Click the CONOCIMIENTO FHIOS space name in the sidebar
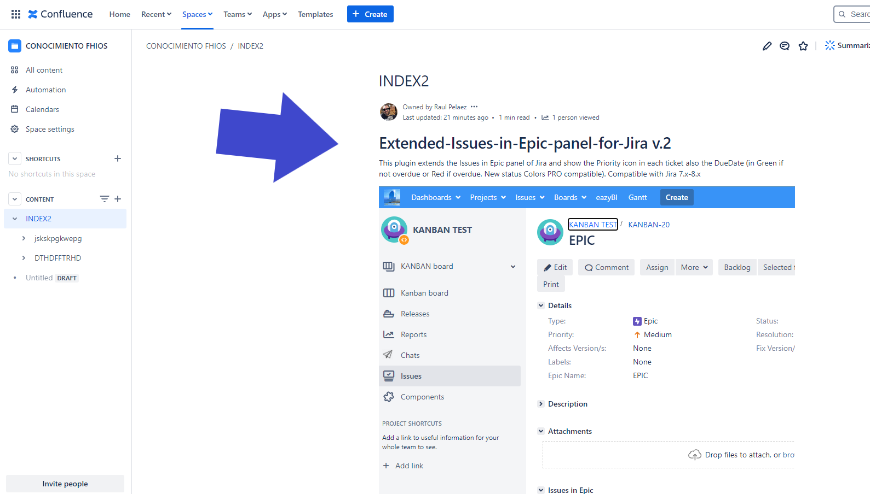This screenshot has height=494, width=870. click(67, 46)
